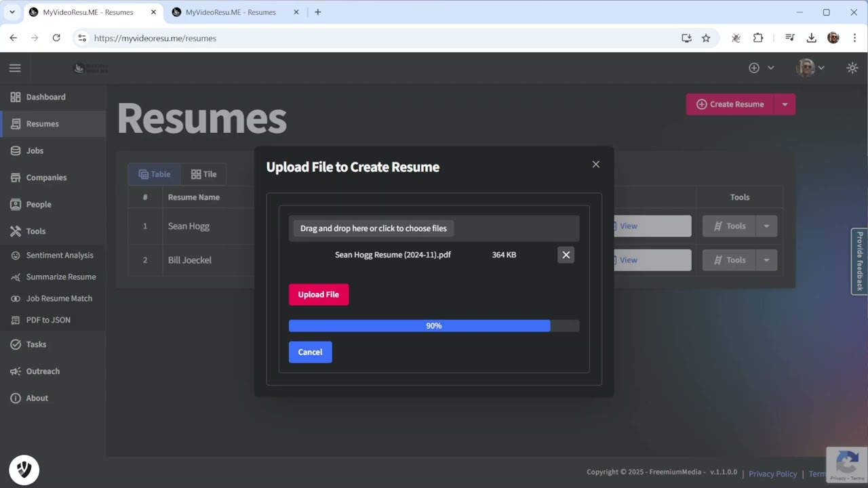Open People in the sidebar
This screenshot has width=868, height=488.
pos(53,204)
